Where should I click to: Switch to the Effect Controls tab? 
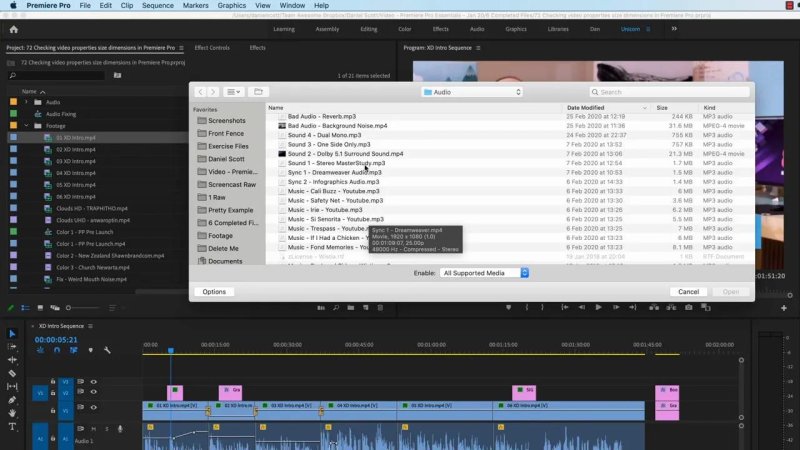point(212,48)
